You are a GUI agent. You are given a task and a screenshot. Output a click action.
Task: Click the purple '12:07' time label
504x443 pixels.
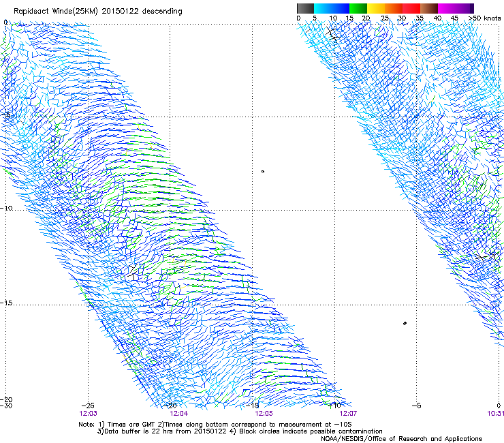point(348,414)
